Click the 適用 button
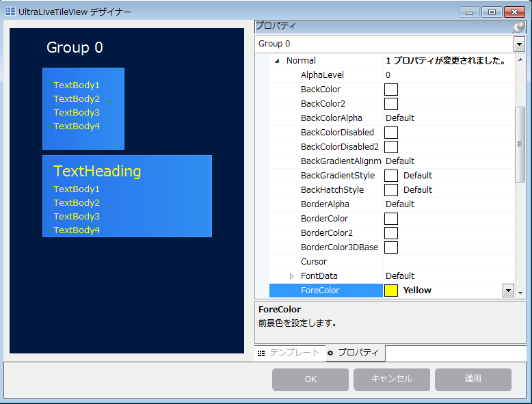 tap(473, 379)
